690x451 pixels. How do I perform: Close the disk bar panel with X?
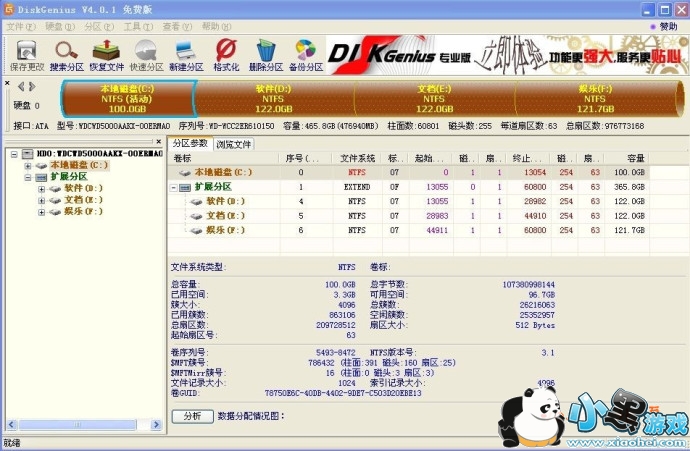[7, 83]
